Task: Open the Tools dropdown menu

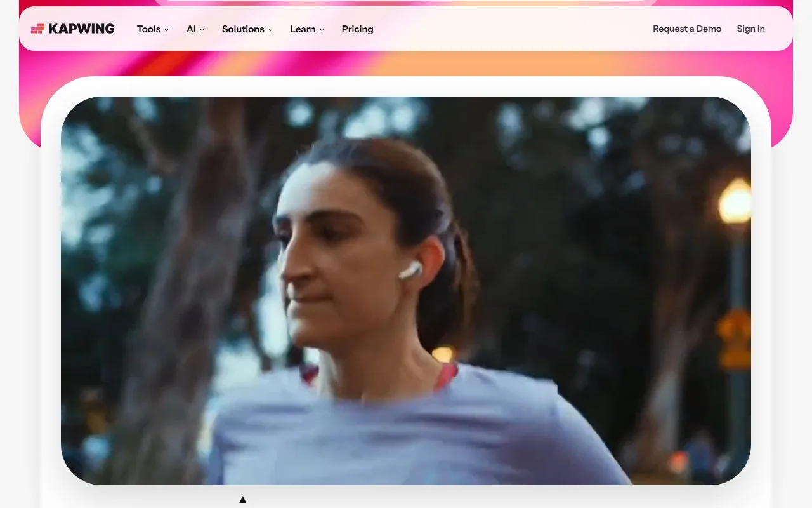Action: 153,29
